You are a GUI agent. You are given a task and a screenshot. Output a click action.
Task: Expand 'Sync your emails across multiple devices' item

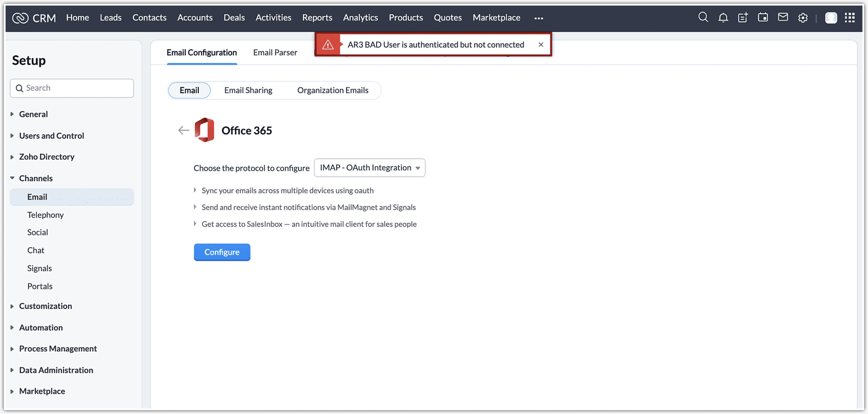[195, 190]
